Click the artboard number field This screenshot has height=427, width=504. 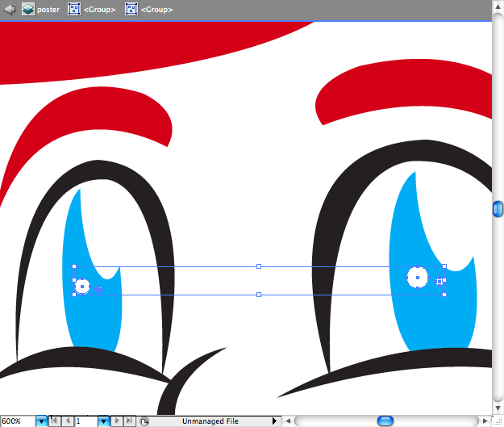(x=85, y=421)
